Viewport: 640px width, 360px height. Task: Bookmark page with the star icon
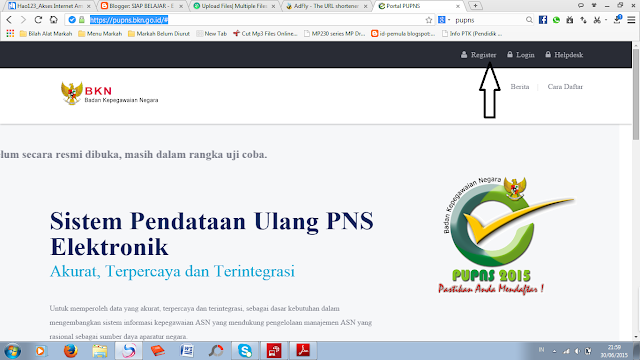[429, 20]
